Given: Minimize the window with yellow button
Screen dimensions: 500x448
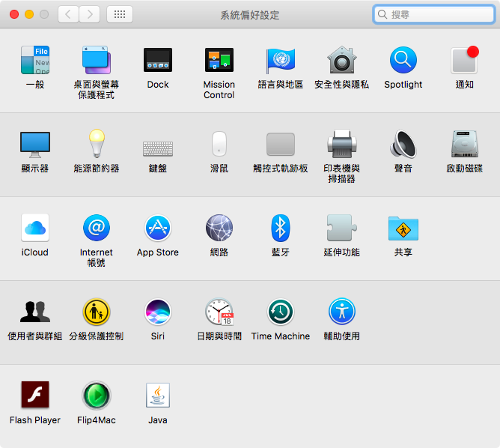Looking at the screenshot, I should [x=29, y=14].
